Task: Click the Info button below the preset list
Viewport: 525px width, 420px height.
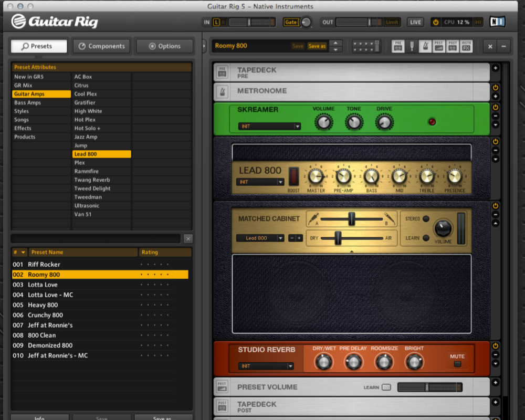Action: point(39,418)
